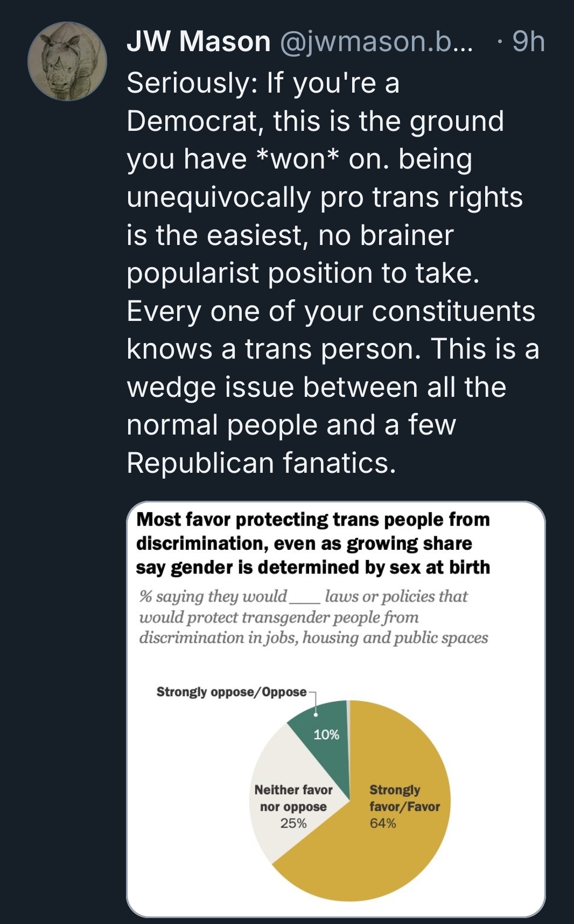Open the embedded poll chart image

(336, 708)
